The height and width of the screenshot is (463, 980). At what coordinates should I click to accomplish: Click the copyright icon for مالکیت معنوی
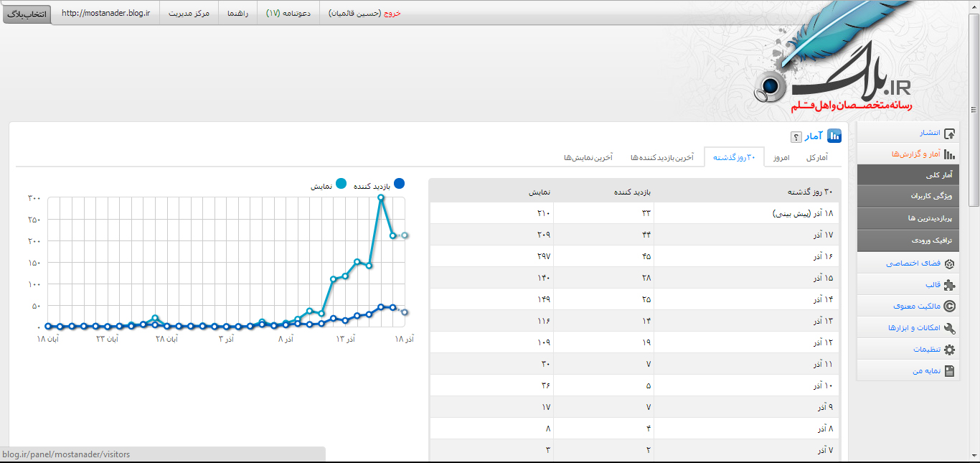[949, 307]
